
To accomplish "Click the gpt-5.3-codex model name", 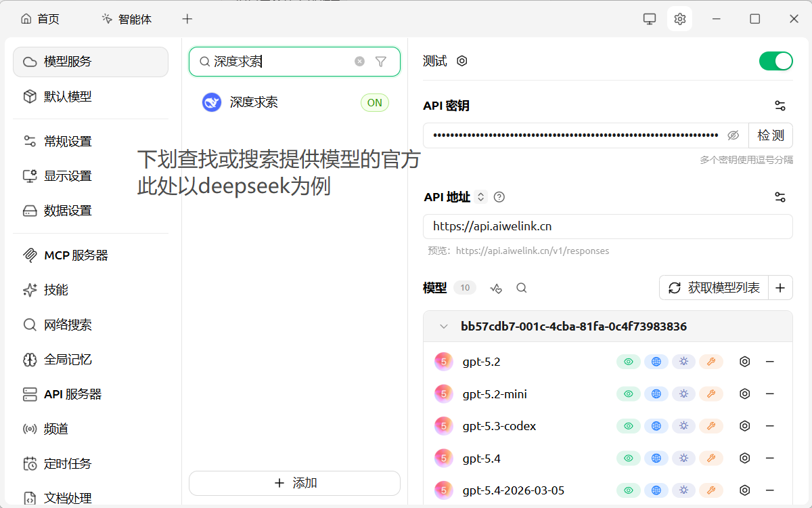I will pos(499,426).
